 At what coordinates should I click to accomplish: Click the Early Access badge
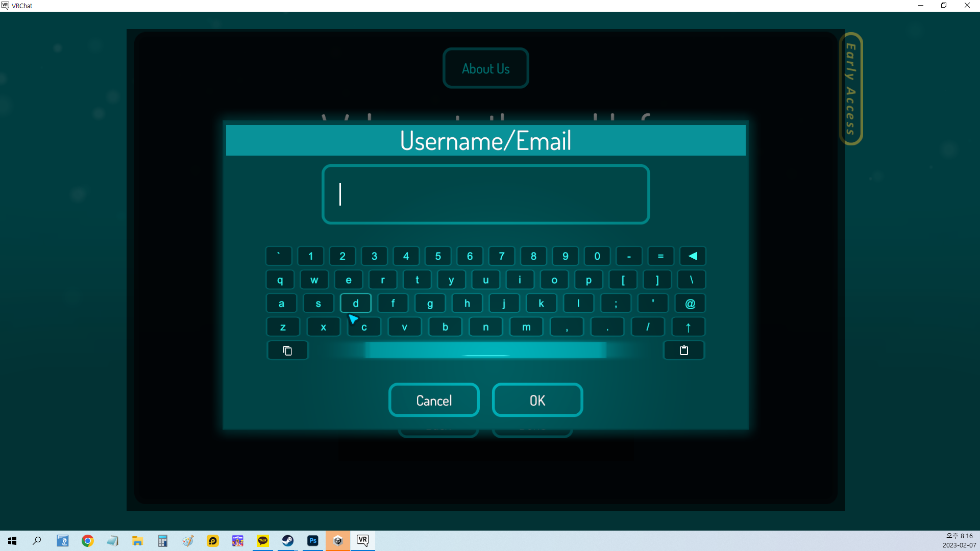850,89
